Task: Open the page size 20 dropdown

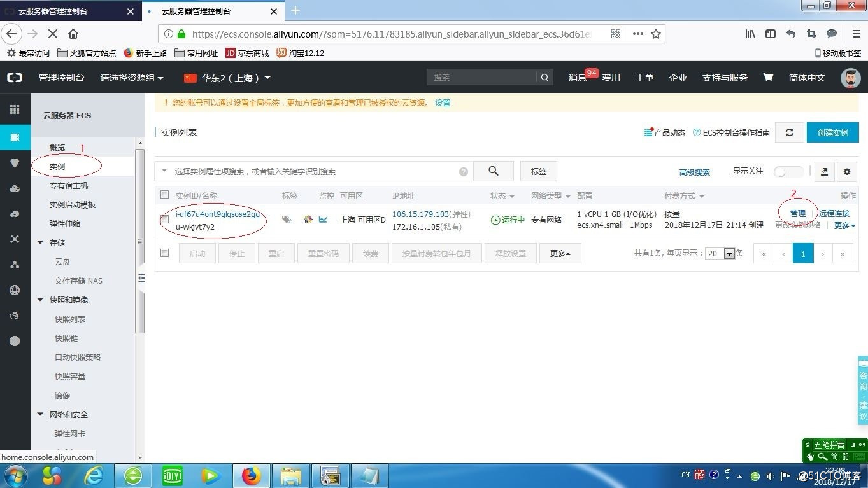Action: click(720, 253)
